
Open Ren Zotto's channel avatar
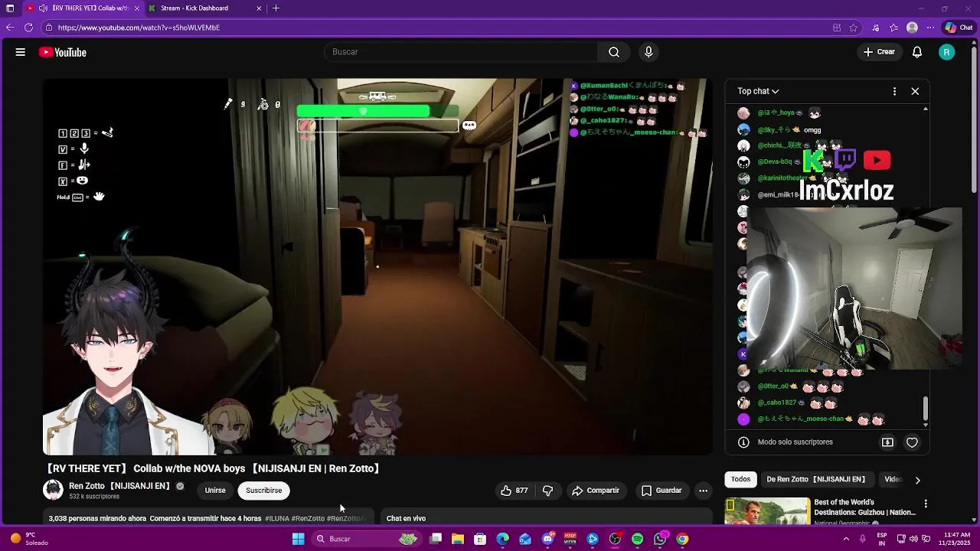(53, 490)
